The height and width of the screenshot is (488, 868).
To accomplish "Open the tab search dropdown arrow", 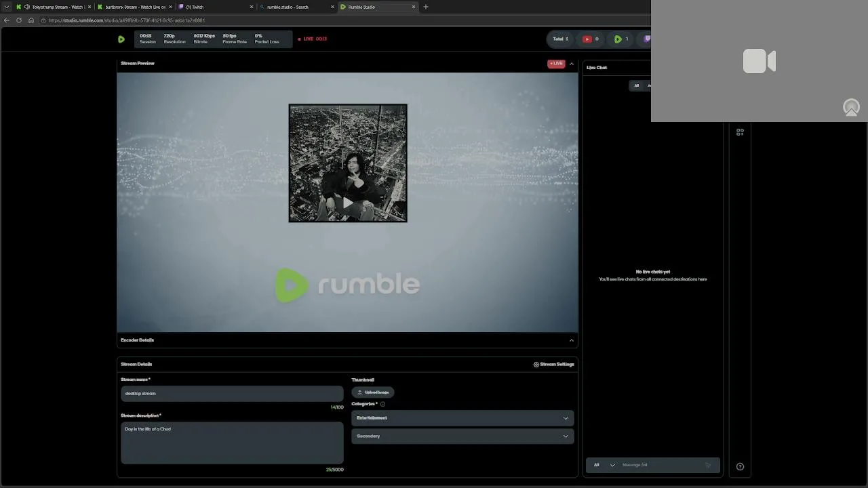I will click(x=7, y=7).
